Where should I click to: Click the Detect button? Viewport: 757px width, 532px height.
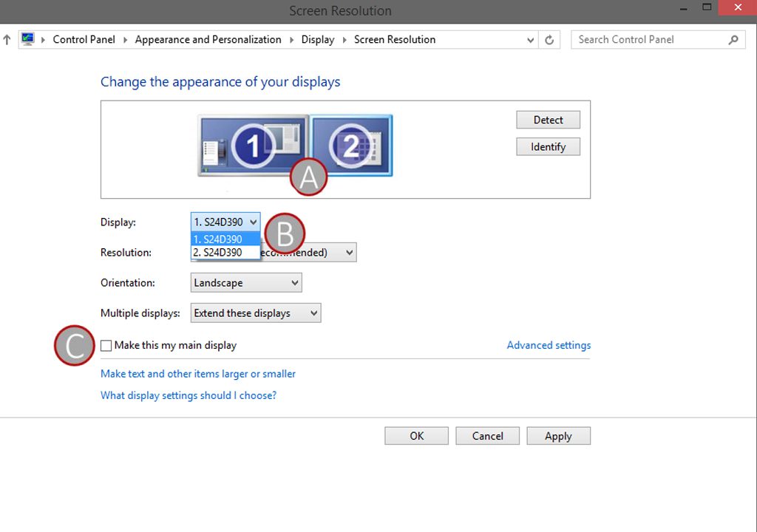tap(548, 120)
